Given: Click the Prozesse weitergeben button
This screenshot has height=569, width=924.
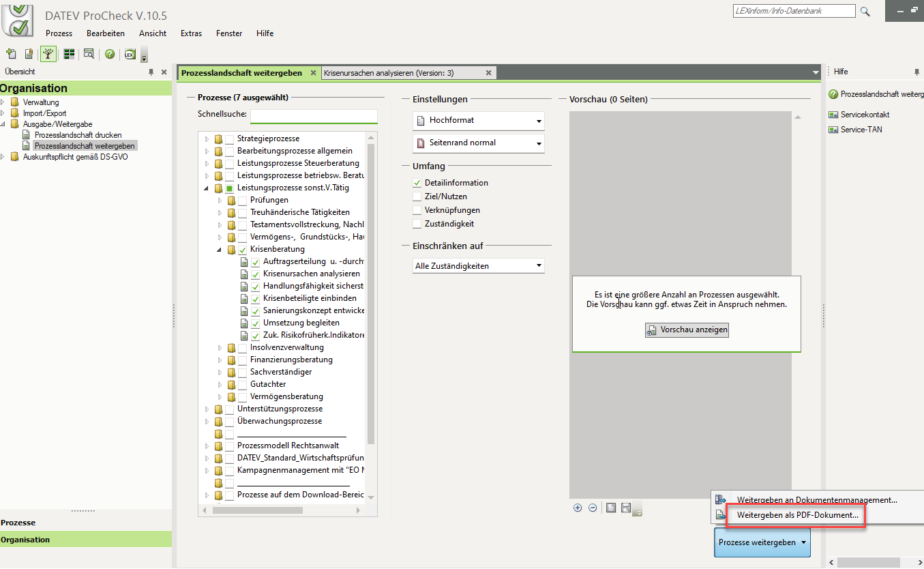Looking at the screenshot, I should 762,542.
